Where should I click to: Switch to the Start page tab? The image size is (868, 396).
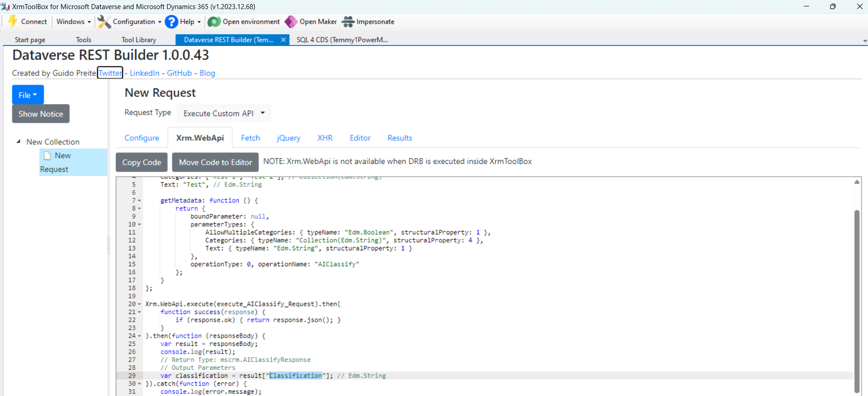click(x=30, y=40)
